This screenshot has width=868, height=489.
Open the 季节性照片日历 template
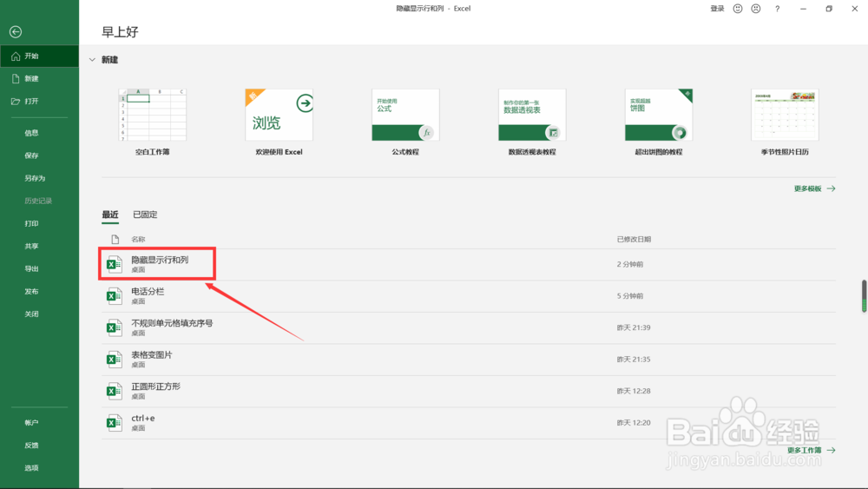click(x=785, y=115)
